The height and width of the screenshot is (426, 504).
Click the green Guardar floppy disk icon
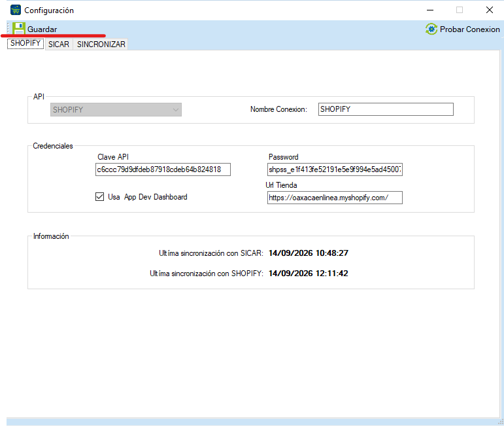pyautogui.click(x=19, y=29)
